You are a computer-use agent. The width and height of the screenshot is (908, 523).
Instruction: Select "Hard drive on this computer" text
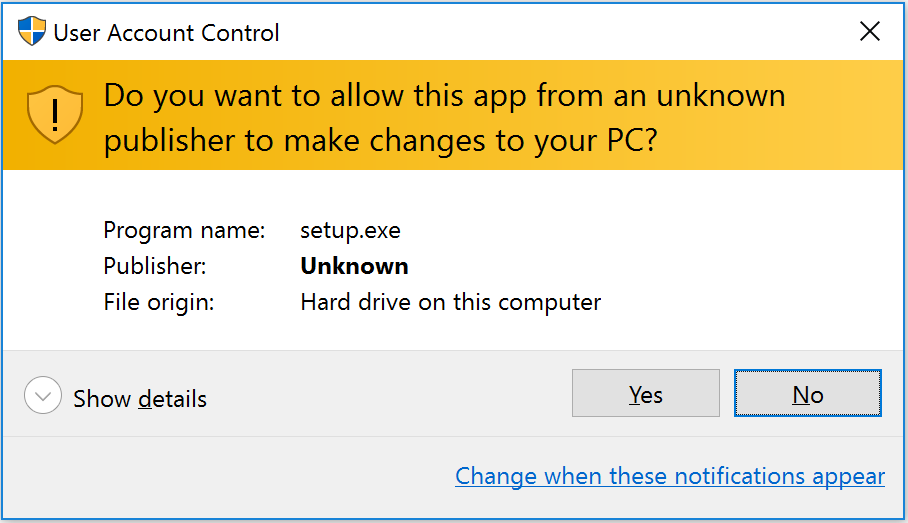[450, 302]
